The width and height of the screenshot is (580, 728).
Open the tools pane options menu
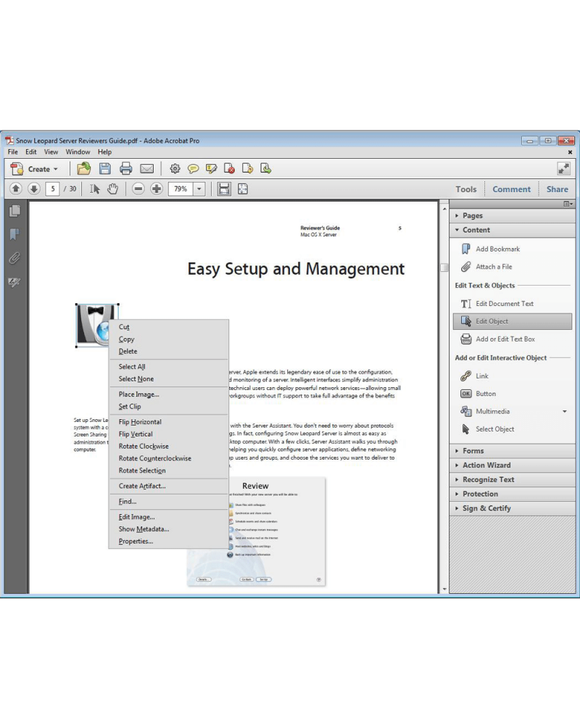568,204
